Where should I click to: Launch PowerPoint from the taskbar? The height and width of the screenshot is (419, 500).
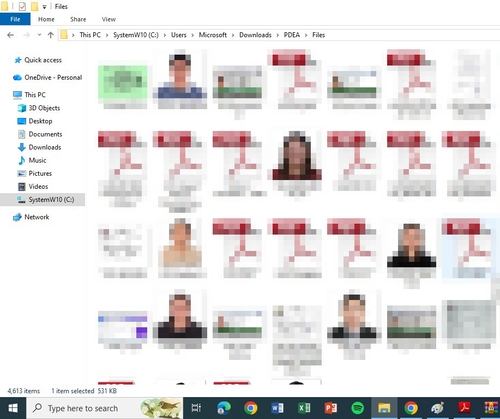[x=331, y=408]
